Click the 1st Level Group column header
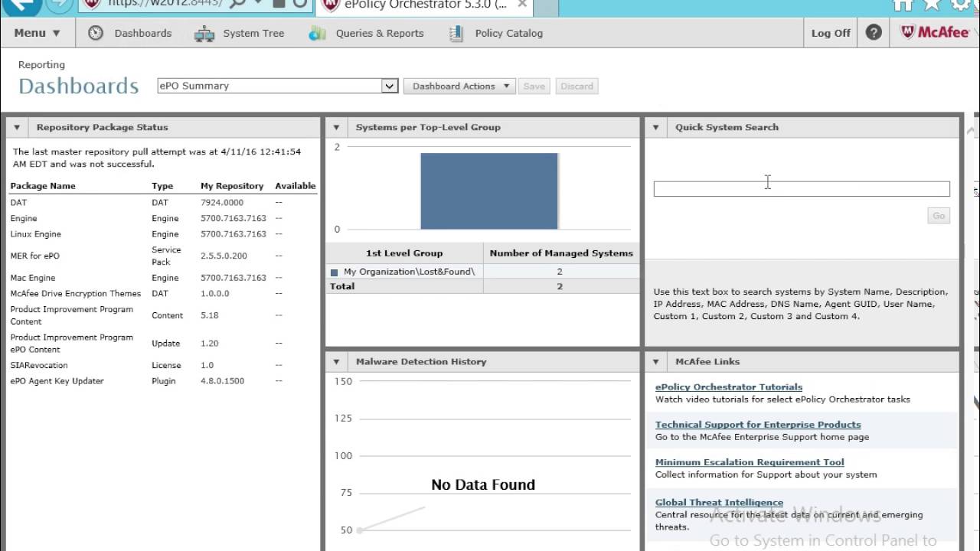This screenshot has height=551, width=980. 404,253
